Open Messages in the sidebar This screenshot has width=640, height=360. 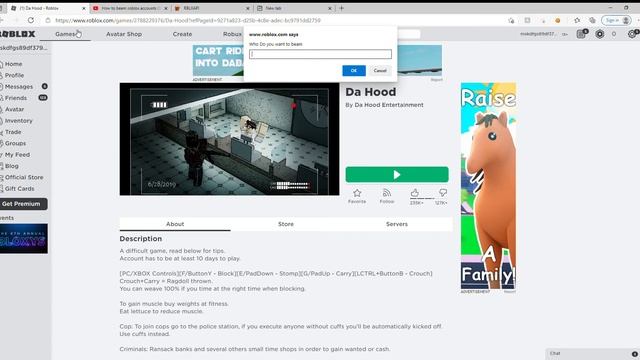tap(19, 87)
